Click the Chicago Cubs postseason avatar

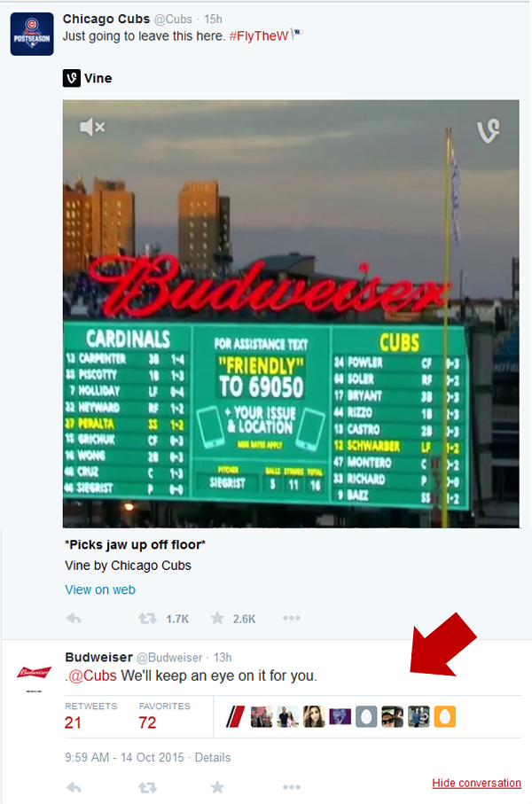pos(32,34)
